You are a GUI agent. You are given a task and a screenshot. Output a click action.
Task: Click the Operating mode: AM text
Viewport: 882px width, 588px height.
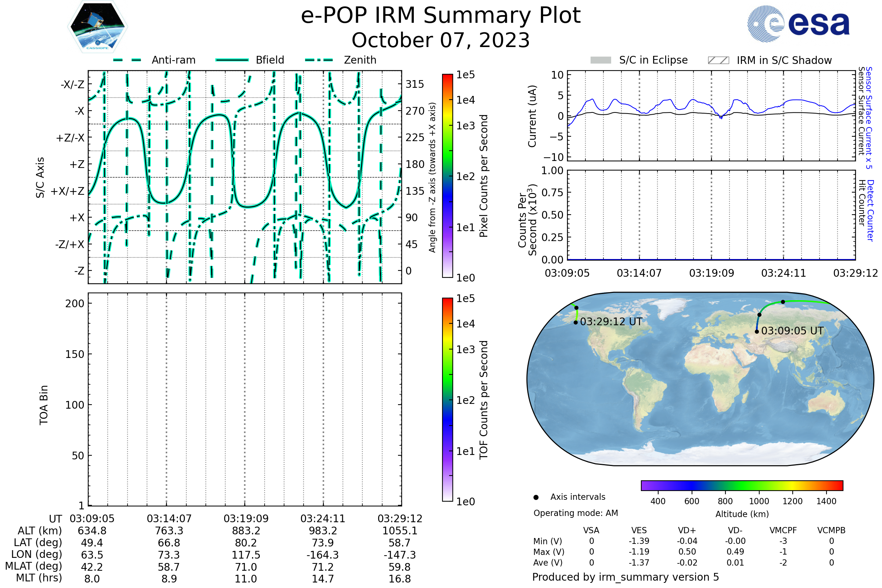click(576, 513)
